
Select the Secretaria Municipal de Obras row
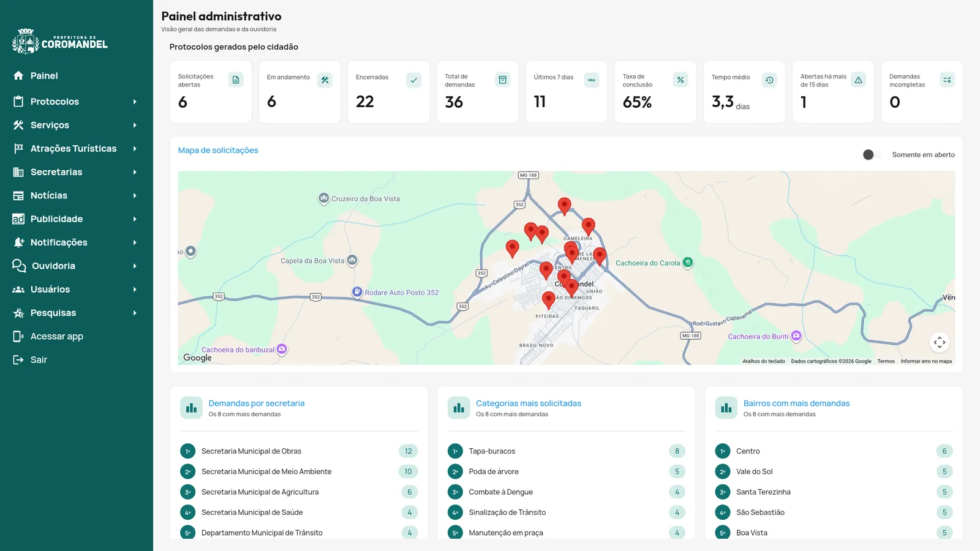click(299, 451)
